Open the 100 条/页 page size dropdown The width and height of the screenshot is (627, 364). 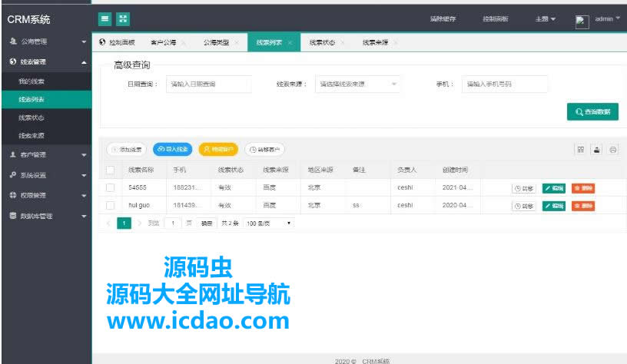point(268,223)
